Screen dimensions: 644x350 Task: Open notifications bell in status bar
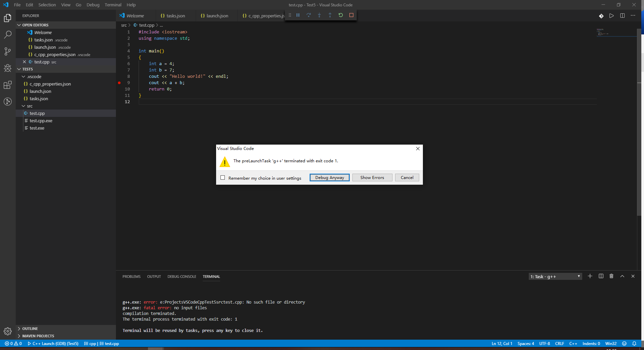(x=634, y=344)
